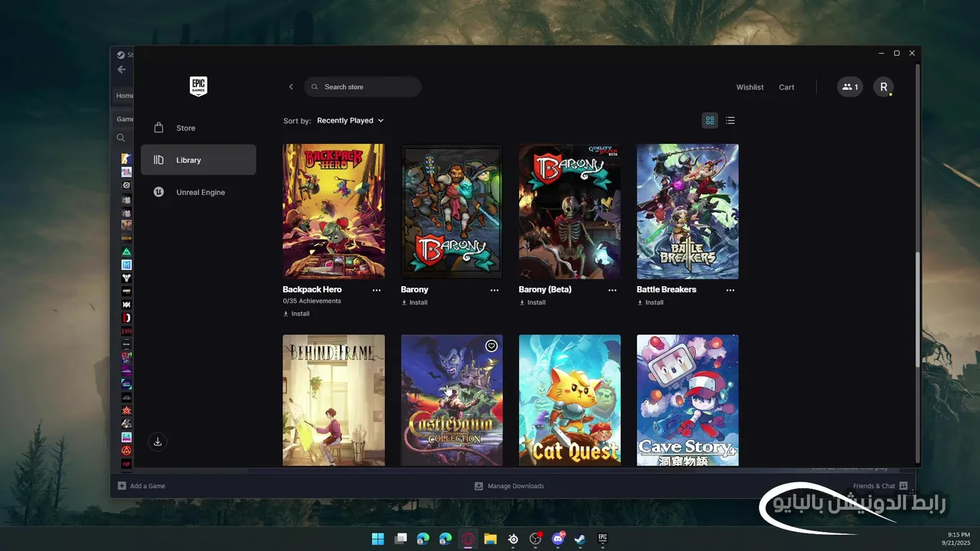Image resolution: width=980 pixels, height=551 pixels.
Task: Open Friends & Chat in Steam window
Action: (x=880, y=486)
